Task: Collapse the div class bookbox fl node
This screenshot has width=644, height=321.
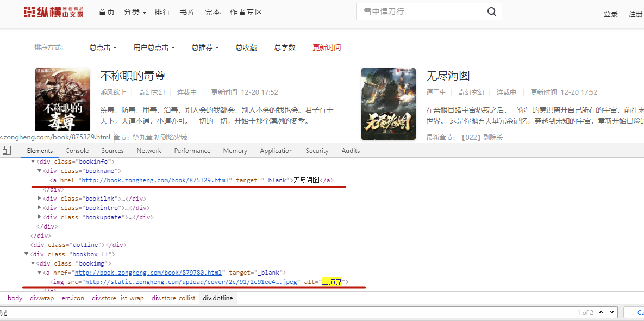Action: click(x=27, y=255)
